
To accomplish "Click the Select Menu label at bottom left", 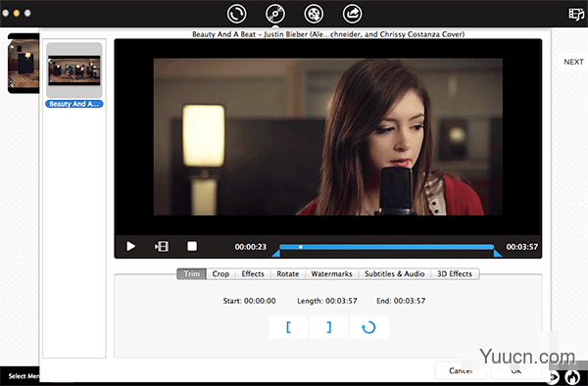I will [24, 376].
